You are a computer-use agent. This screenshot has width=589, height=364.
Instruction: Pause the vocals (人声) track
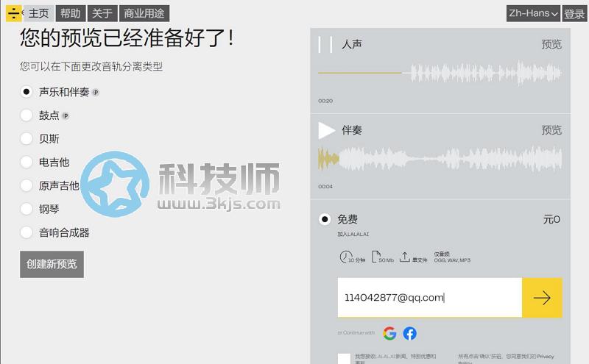click(x=325, y=45)
